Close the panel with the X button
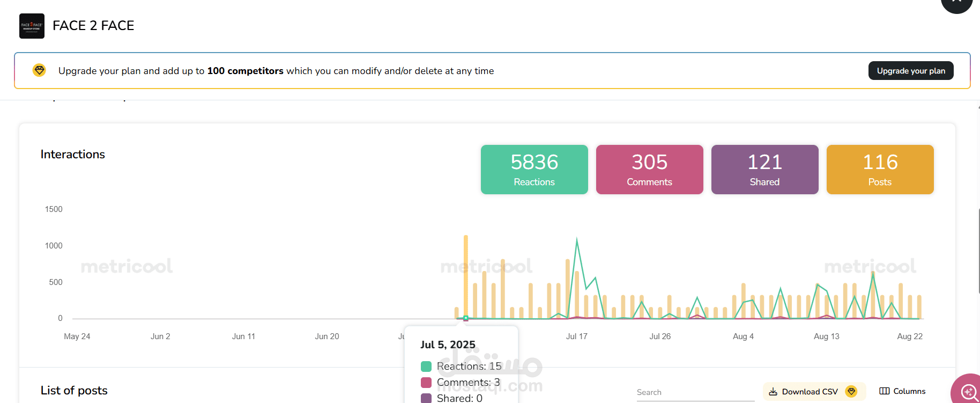Image resolution: width=980 pixels, height=403 pixels. coord(957,3)
